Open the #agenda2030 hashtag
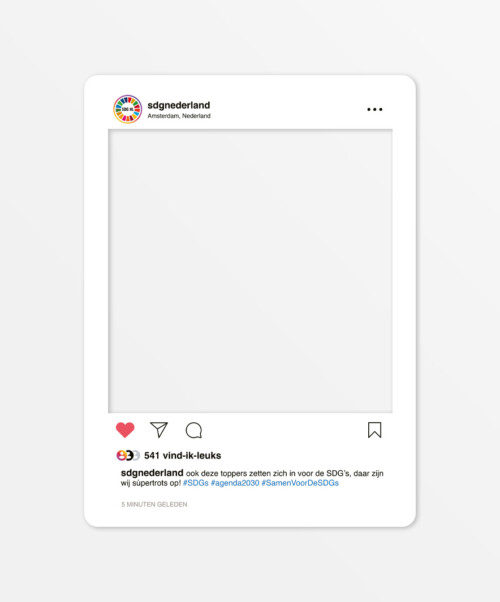This screenshot has width=500, height=602. tap(235, 483)
